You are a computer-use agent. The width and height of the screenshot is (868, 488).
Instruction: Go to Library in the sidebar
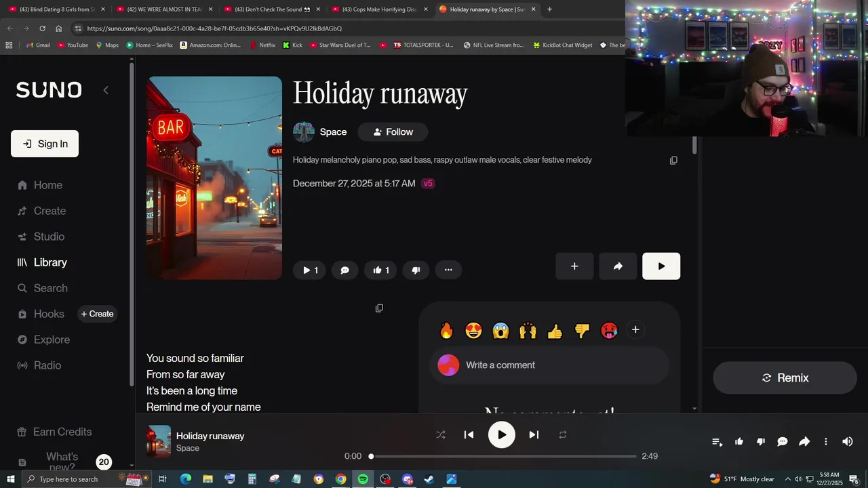(42, 262)
